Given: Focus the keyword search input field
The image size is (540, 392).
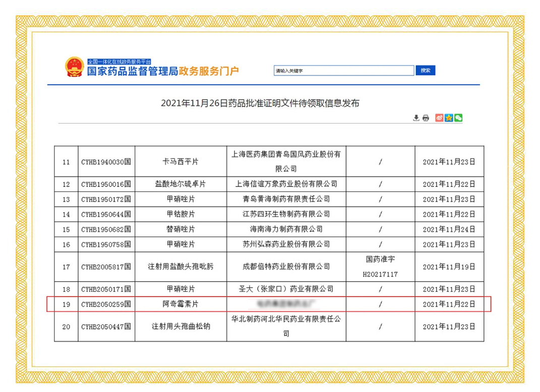Looking at the screenshot, I should (x=343, y=71).
